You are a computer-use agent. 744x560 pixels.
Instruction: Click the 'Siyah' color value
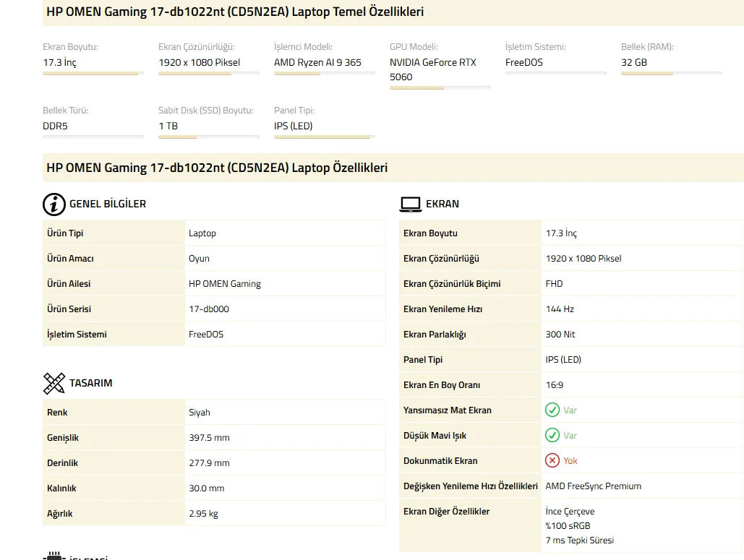[200, 413]
